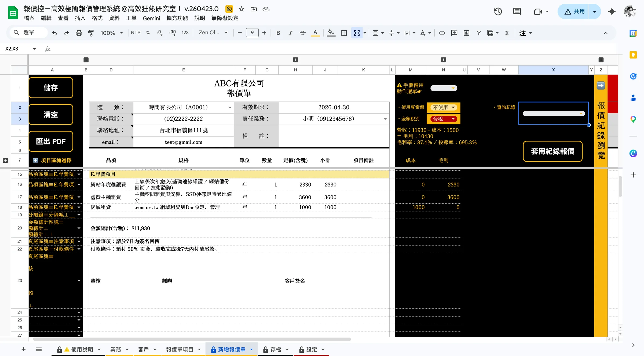Expand column group above column Z

[601, 60]
